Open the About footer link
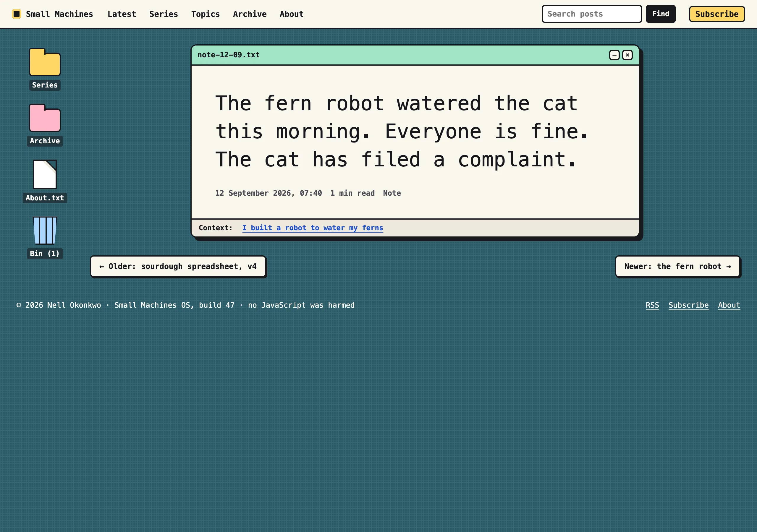The width and height of the screenshot is (757, 532). point(729,305)
